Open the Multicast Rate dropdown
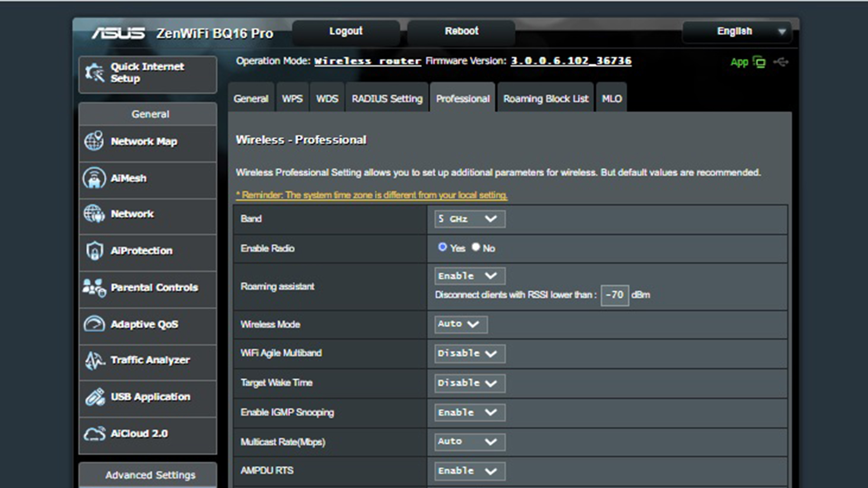Image resolution: width=868 pixels, height=488 pixels. [470, 442]
